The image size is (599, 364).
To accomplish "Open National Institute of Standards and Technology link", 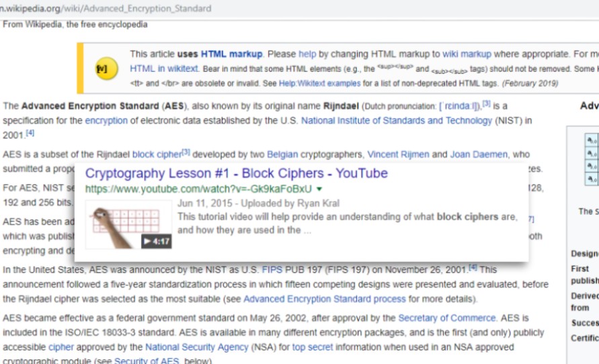I will (396, 121).
